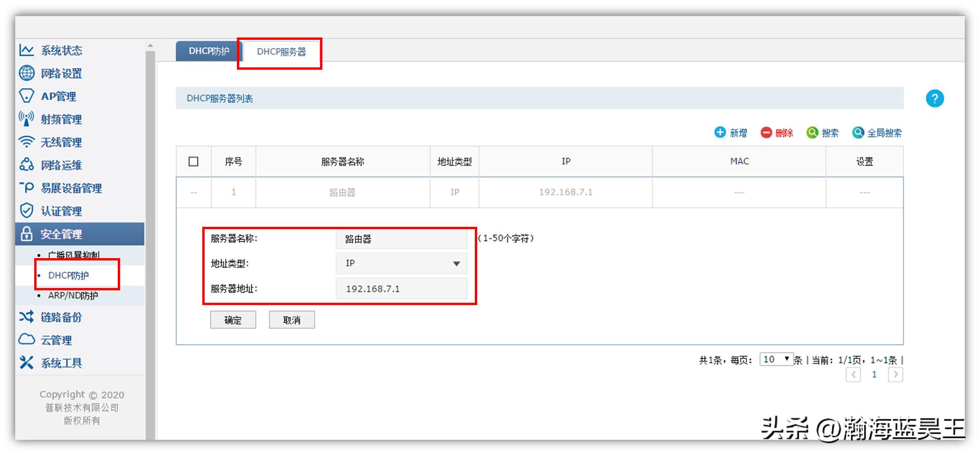Open the help question mark icon
980x455 pixels.
[935, 98]
